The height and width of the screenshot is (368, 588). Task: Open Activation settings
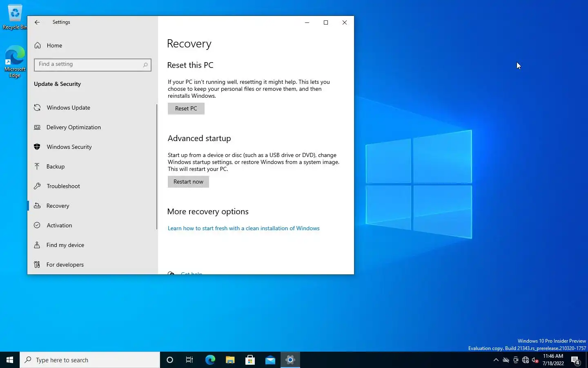tap(93, 225)
